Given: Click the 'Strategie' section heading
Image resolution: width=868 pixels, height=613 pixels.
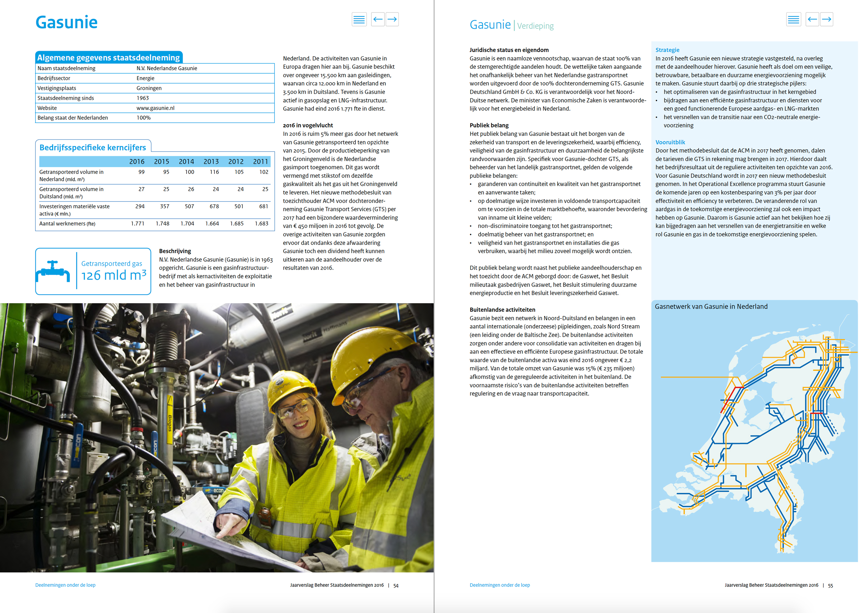Looking at the screenshot, I should [x=667, y=50].
